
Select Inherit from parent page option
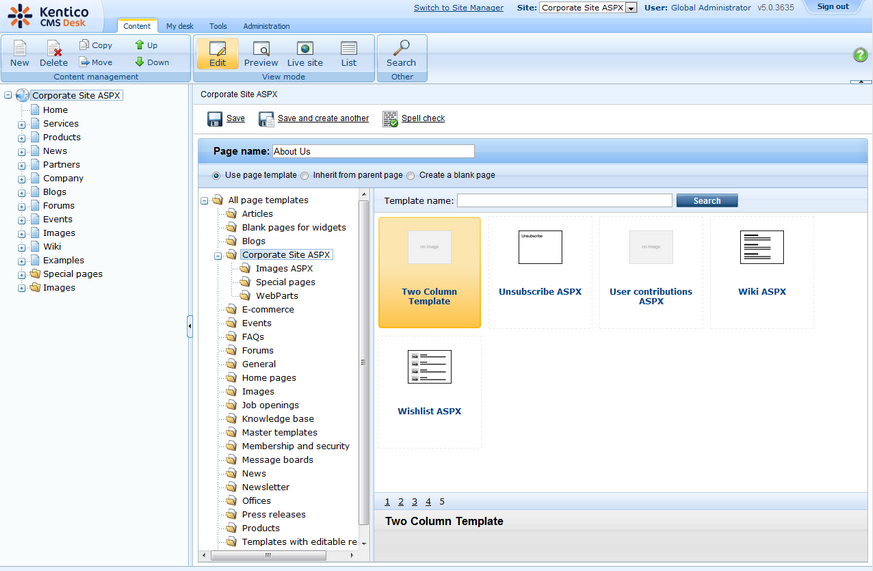[x=305, y=175]
